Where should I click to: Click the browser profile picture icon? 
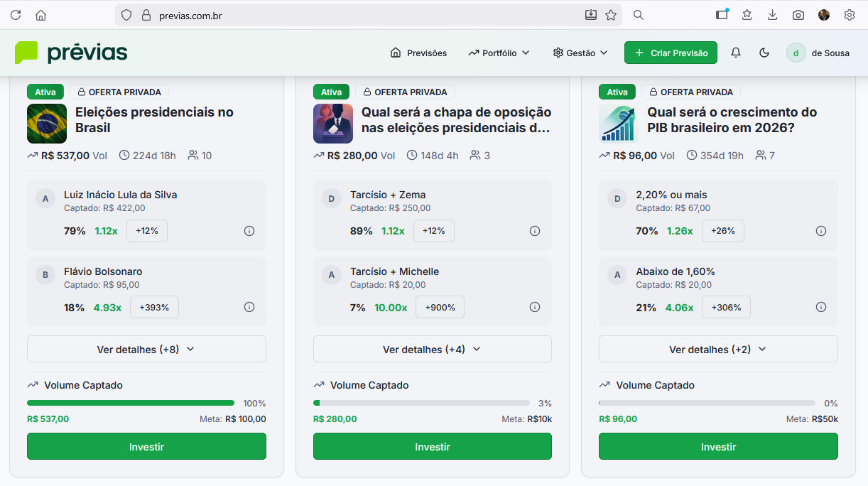coord(824,15)
